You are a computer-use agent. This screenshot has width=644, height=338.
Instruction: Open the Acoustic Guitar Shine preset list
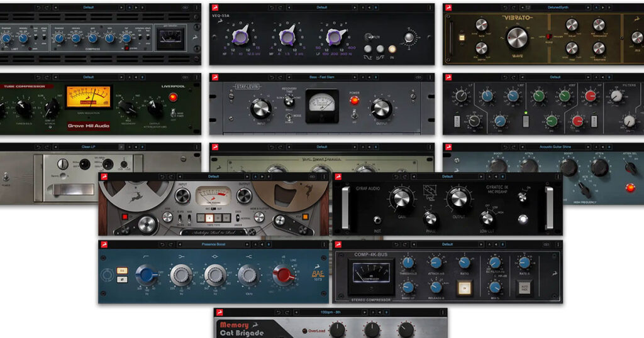(x=555, y=147)
